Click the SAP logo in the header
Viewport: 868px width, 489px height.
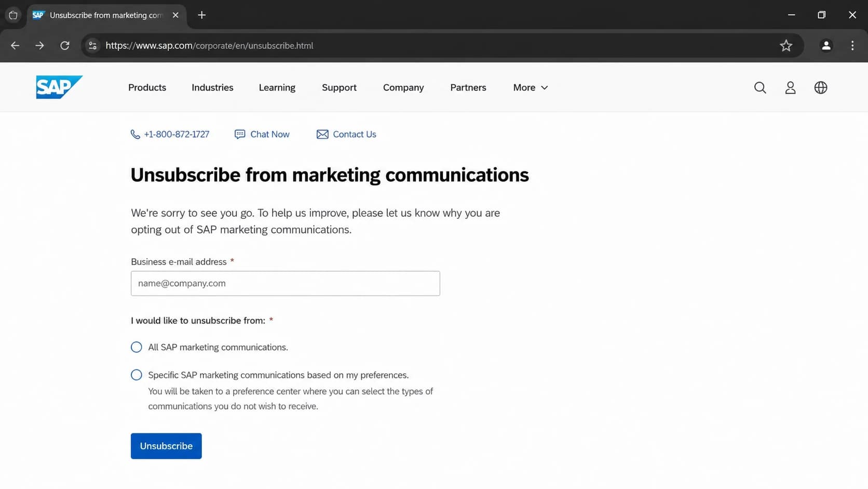tap(59, 87)
